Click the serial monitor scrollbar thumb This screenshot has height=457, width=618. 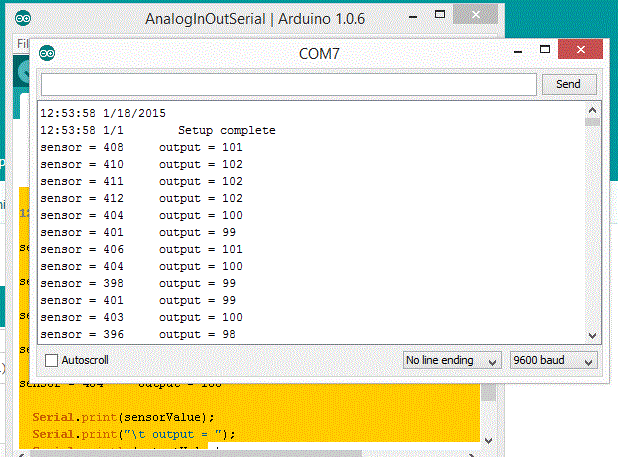point(592,122)
